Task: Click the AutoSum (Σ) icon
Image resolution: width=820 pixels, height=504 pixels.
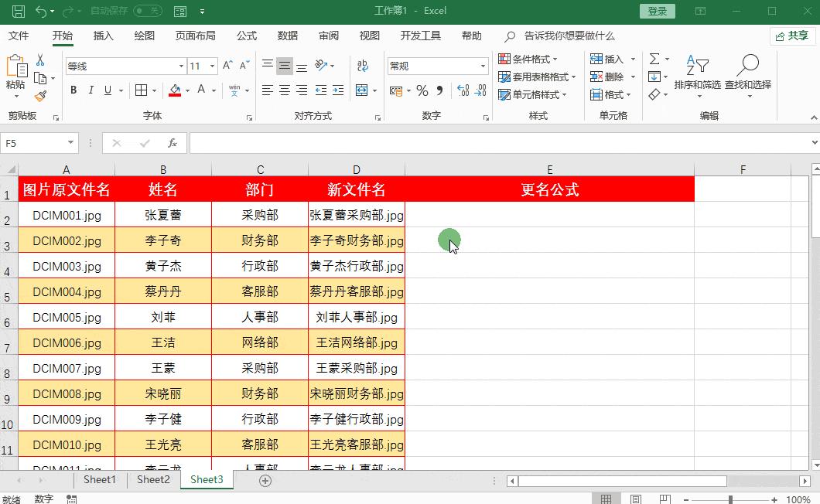Action: tap(657, 58)
